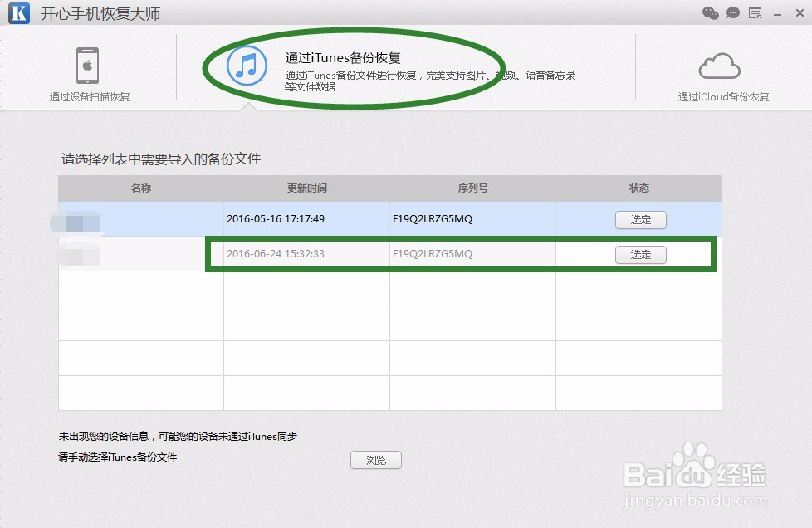Screen dimensions: 812x528
Task: Click 选定 for the 2016-05-16 backup
Action: point(641,219)
